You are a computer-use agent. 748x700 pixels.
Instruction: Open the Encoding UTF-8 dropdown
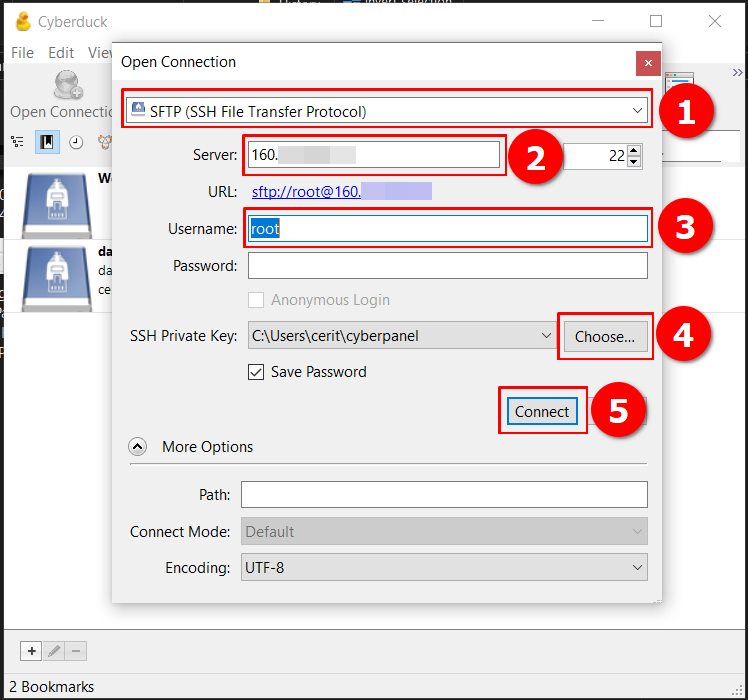(x=444, y=567)
